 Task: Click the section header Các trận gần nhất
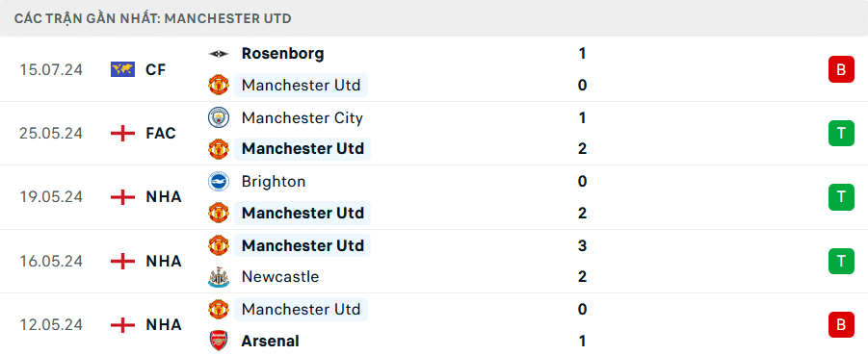coord(153,18)
